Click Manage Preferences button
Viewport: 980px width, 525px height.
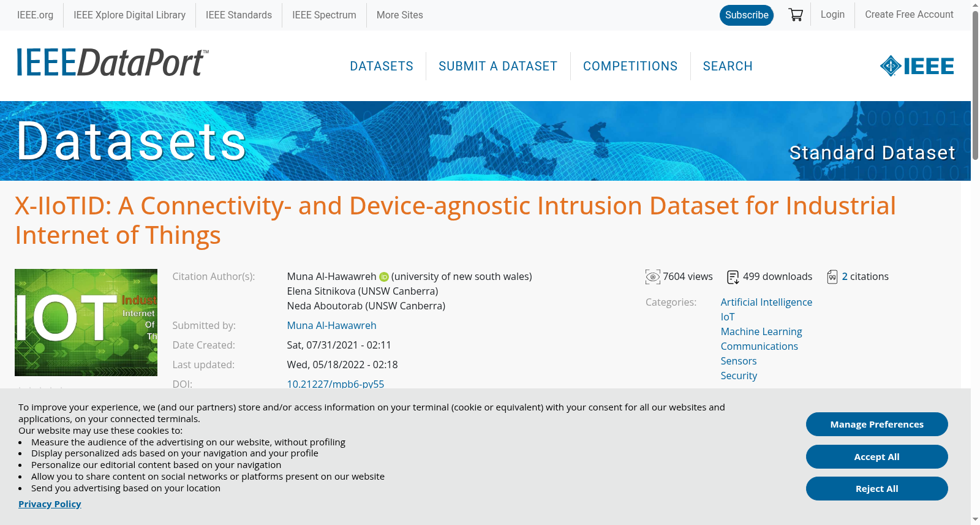[x=877, y=425]
